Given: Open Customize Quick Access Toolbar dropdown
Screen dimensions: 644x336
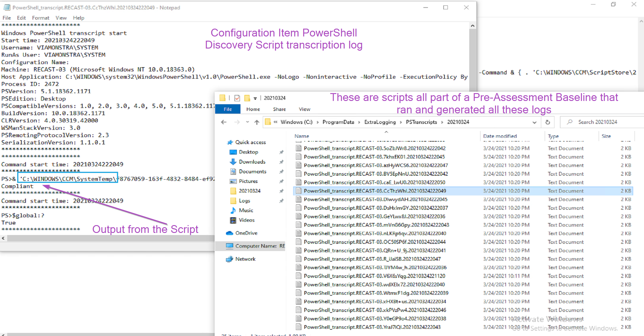Looking at the screenshot, I should point(255,98).
